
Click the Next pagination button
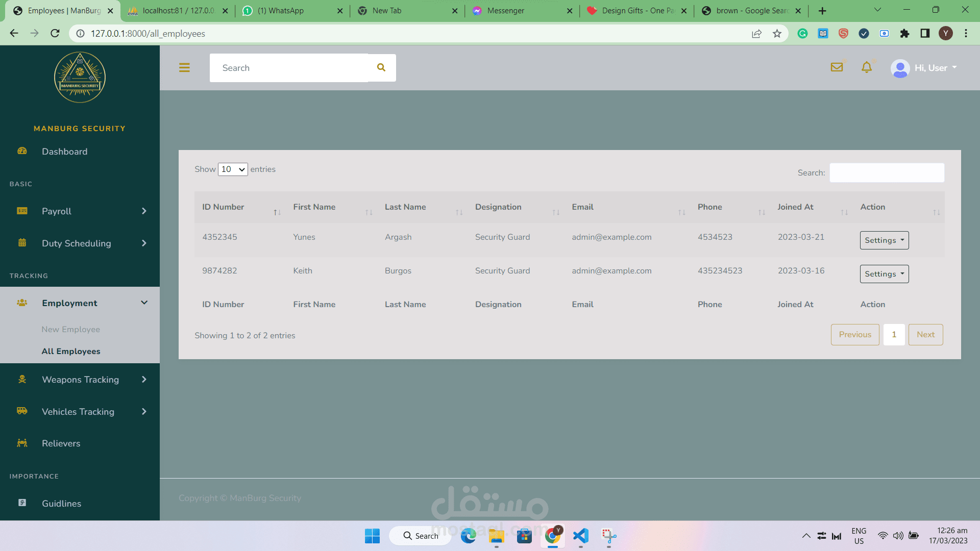(x=925, y=335)
